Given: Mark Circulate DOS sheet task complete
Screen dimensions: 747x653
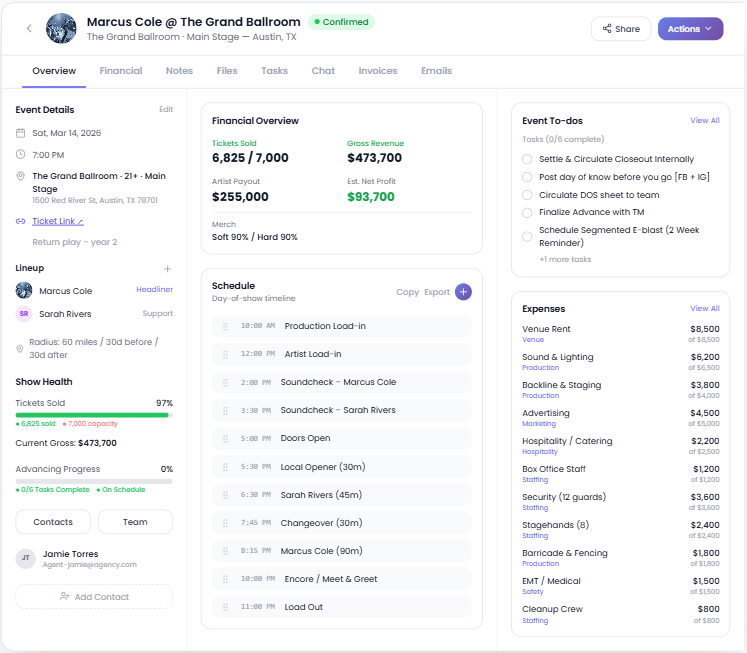Looking at the screenshot, I should tap(527, 195).
